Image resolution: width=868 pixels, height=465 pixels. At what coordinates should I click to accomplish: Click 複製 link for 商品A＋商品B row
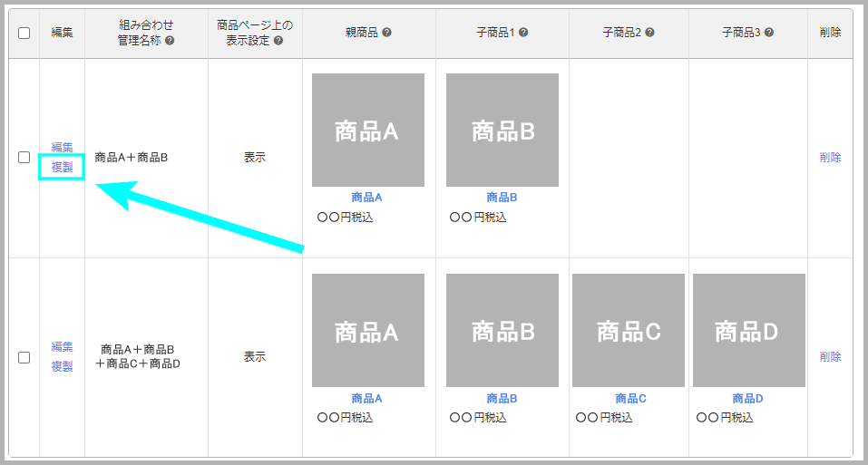[62, 167]
